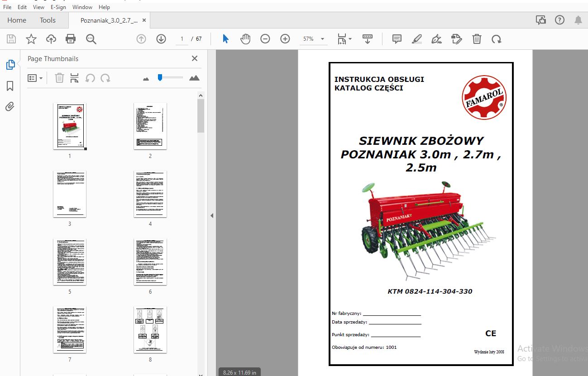Screen dimensions: 588x376
Task: Collapse the left navigation pane arrow
Action: 211,216
